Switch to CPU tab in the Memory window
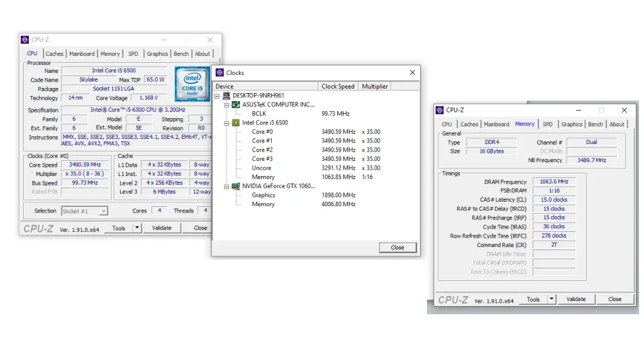This screenshot has height=362, width=644. 447,124
